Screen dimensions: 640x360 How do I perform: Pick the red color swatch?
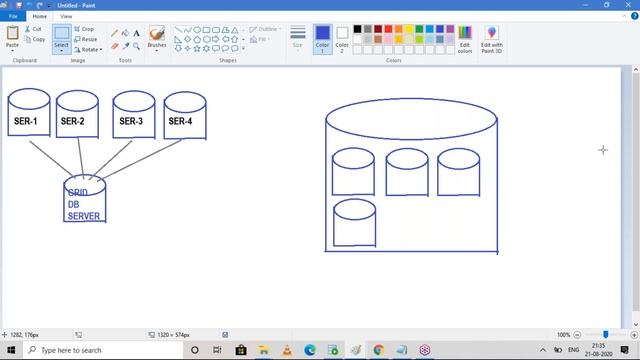click(x=388, y=29)
